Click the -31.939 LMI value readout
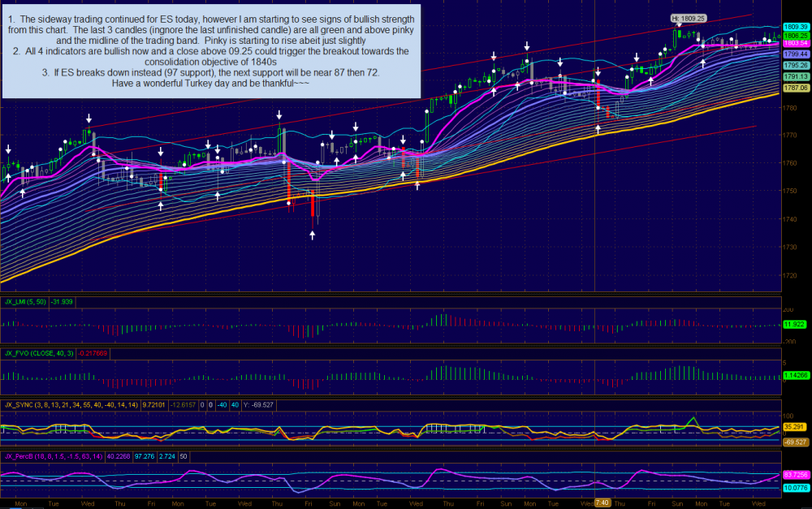 point(63,303)
